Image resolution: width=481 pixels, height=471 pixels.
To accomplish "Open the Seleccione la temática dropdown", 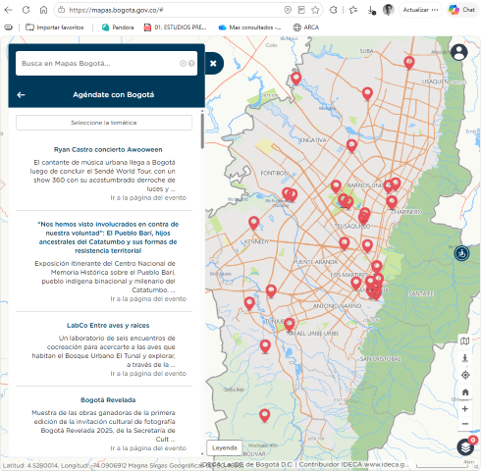I will (104, 123).
